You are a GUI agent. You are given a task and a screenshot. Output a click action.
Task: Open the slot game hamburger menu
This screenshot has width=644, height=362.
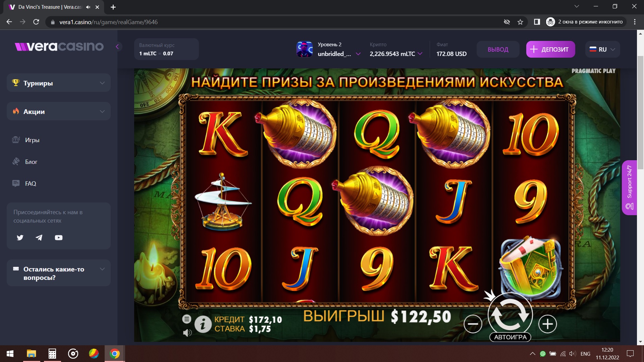[x=187, y=319]
